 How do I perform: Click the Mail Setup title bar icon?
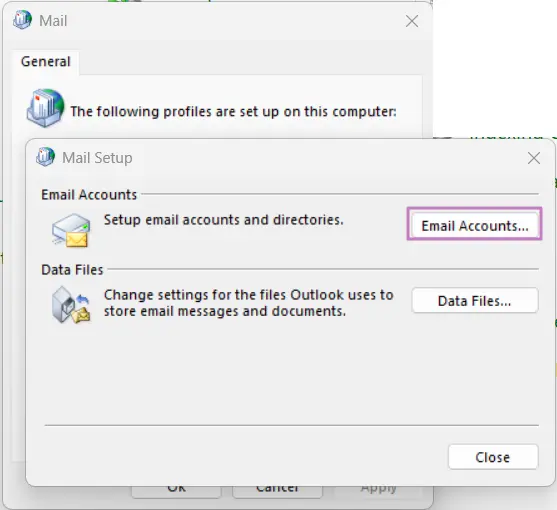coord(45,157)
